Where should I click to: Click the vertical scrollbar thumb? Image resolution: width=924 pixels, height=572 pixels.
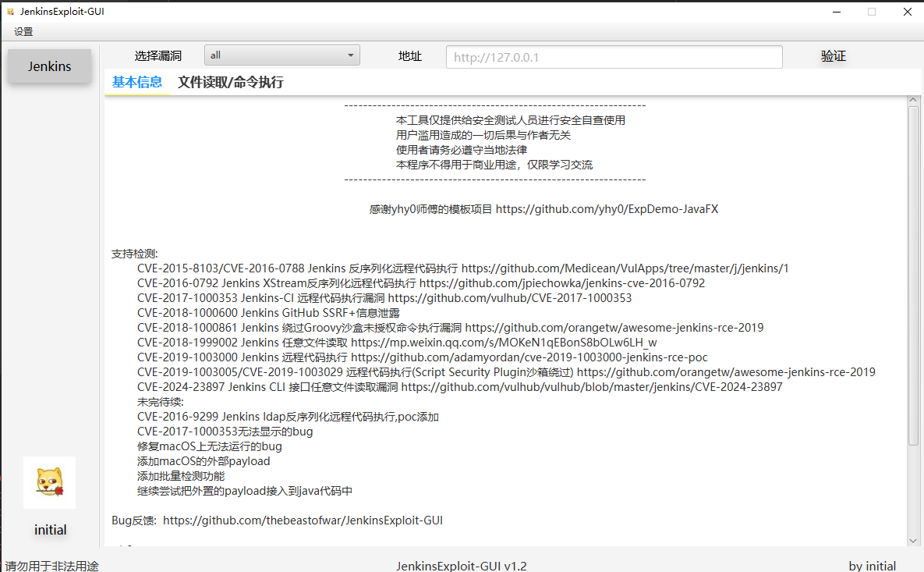click(913, 275)
